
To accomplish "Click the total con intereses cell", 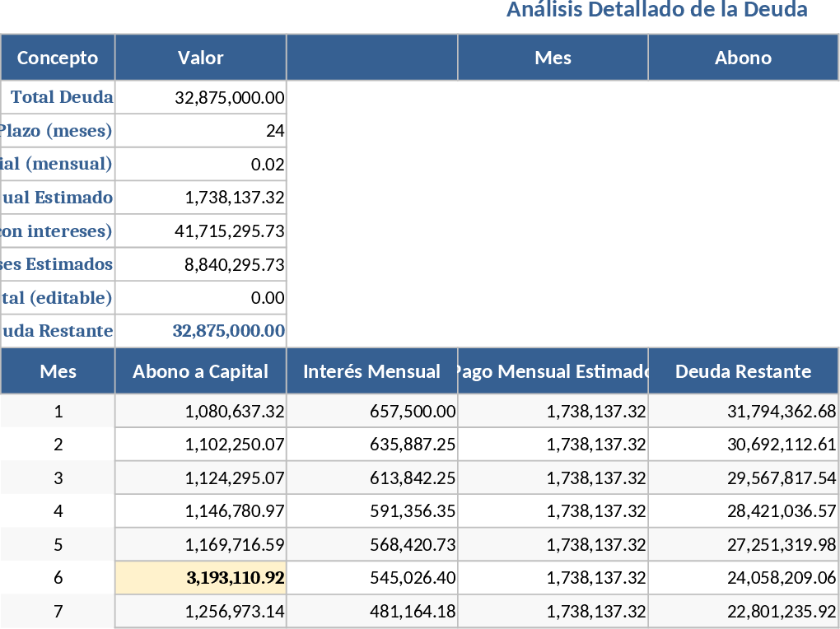I will (201, 231).
